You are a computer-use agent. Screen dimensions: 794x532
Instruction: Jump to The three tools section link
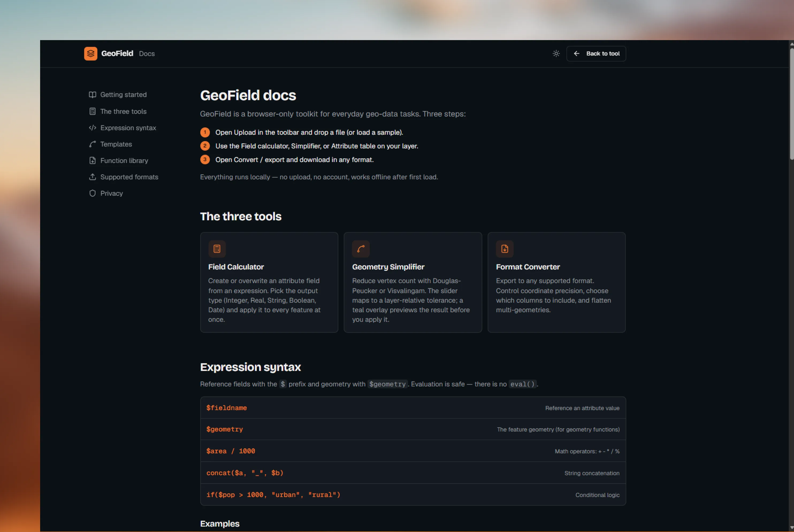click(x=124, y=111)
